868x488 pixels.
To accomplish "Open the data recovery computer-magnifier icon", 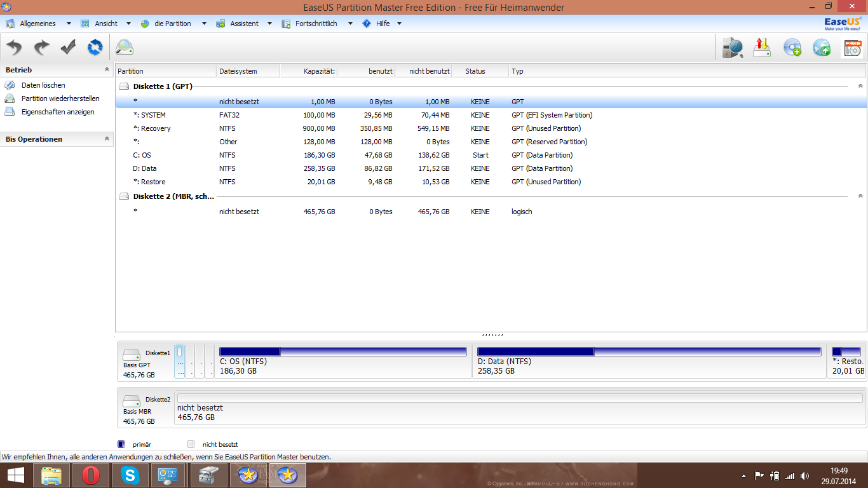I will pyautogui.click(x=733, y=48).
